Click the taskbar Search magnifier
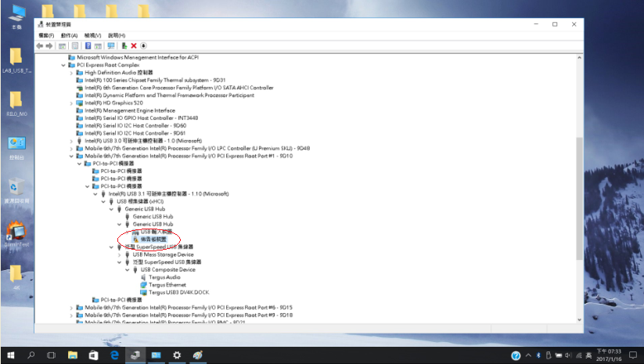 [x=31, y=355]
